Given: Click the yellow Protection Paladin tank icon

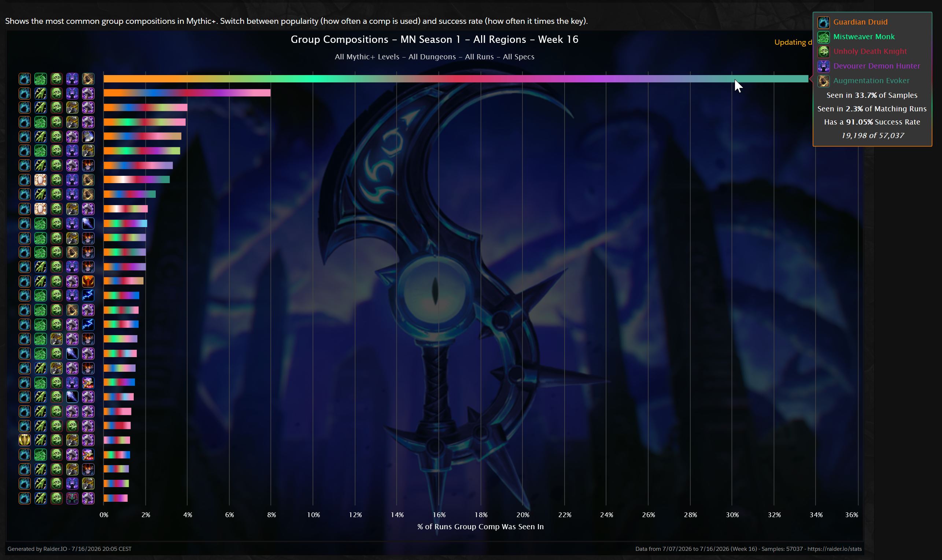Looking at the screenshot, I should (x=25, y=440).
